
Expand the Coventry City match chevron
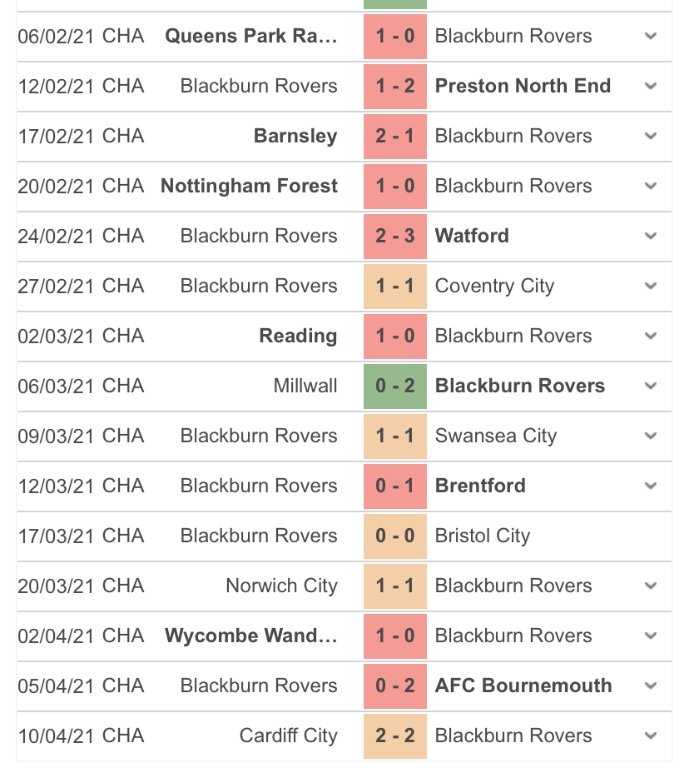pyautogui.click(x=651, y=286)
